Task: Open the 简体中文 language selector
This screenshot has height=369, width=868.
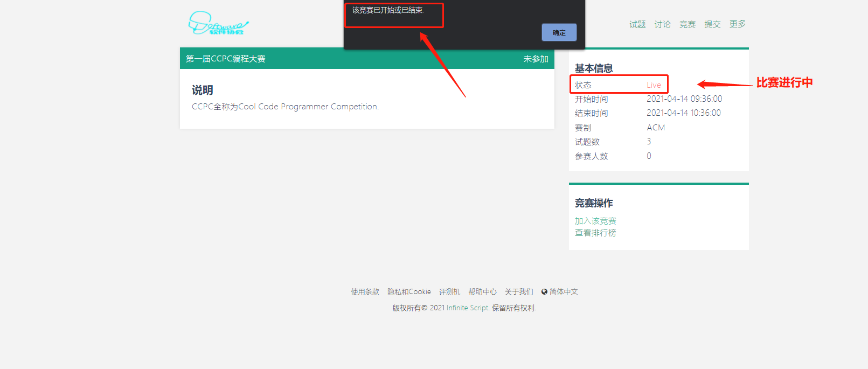Action: point(564,291)
